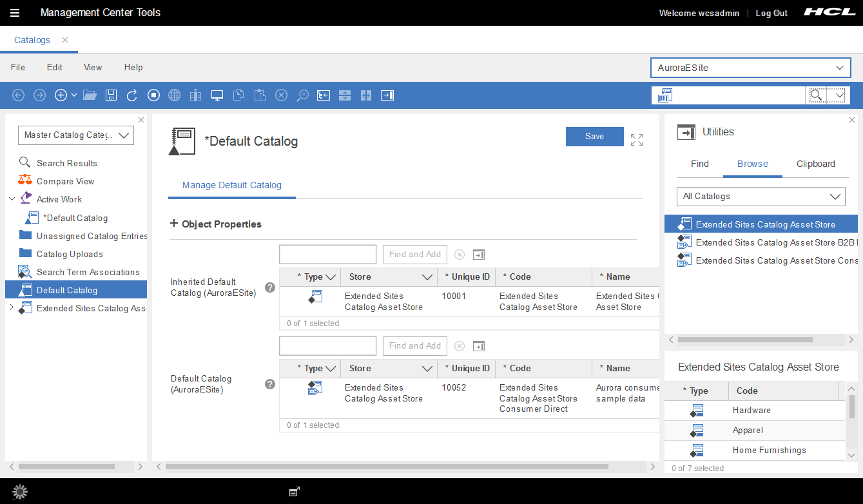
Task: Open the AuroraESite store dropdown
Action: point(751,68)
